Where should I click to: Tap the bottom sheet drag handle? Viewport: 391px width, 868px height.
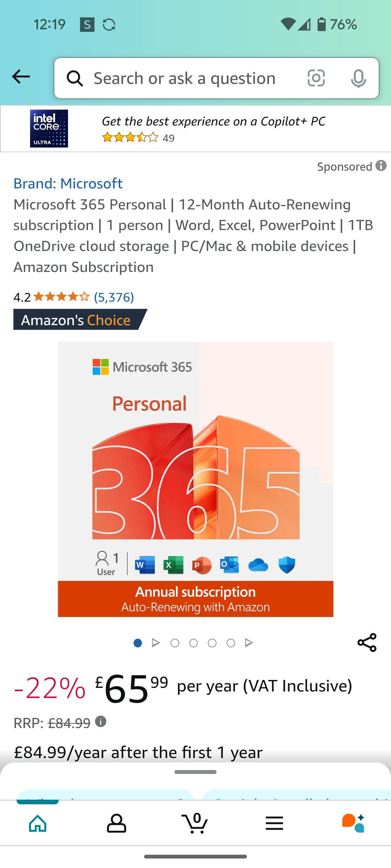(x=195, y=772)
